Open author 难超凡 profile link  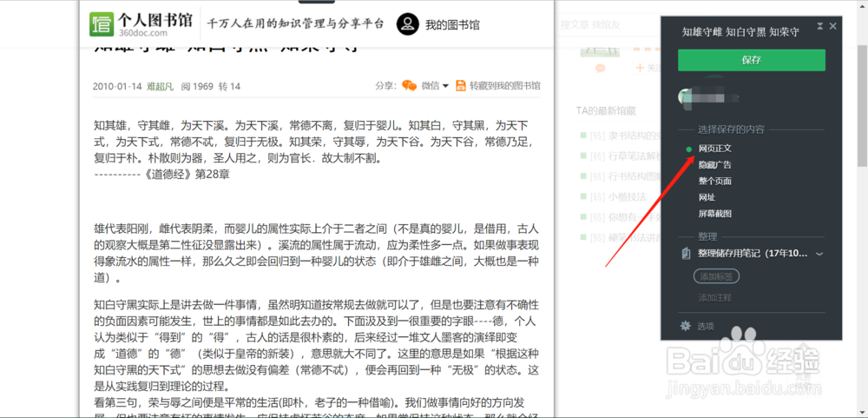[160, 87]
